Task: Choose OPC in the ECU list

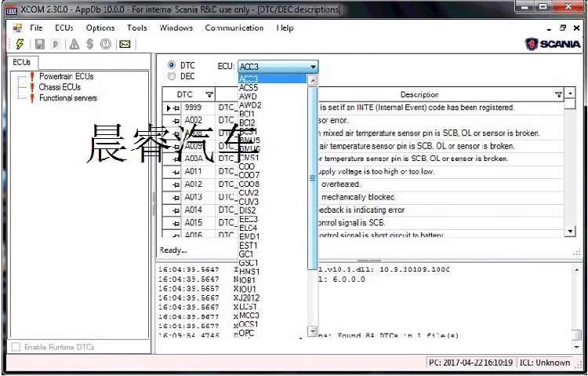Action: (x=273, y=333)
